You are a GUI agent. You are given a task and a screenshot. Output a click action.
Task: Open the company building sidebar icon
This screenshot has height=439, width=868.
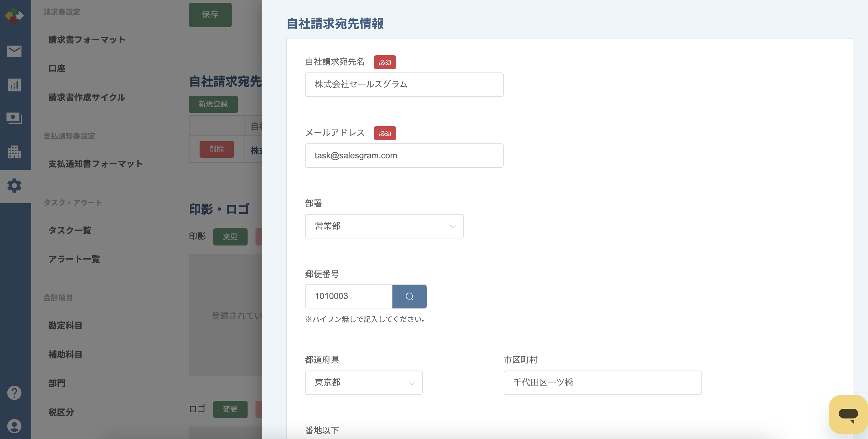pyautogui.click(x=14, y=152)
